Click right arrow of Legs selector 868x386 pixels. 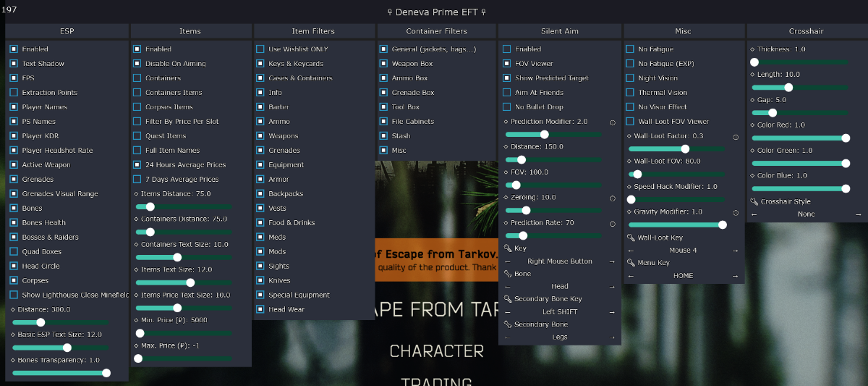tap(612, 337)
